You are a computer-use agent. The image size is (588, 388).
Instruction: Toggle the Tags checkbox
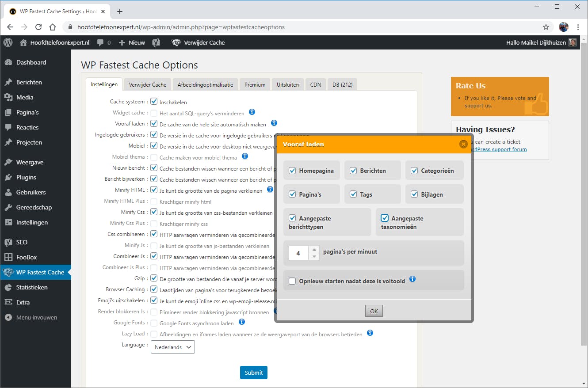coord(353,194)
